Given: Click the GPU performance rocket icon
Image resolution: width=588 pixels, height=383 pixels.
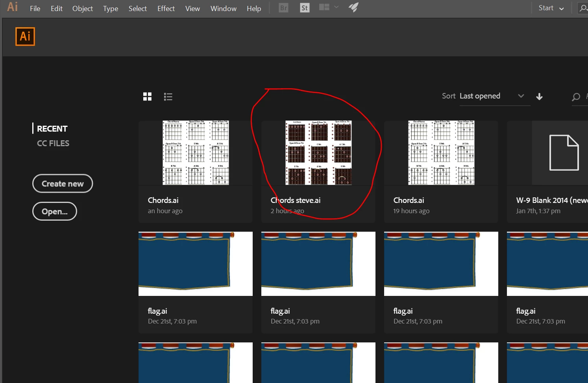Looking at the screenshot, I should tap(353, 7).
